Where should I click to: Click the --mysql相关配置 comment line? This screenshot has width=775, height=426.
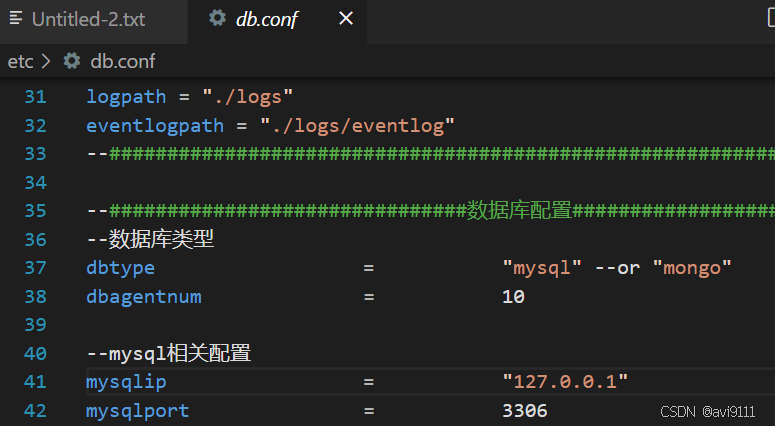(168, 354)
